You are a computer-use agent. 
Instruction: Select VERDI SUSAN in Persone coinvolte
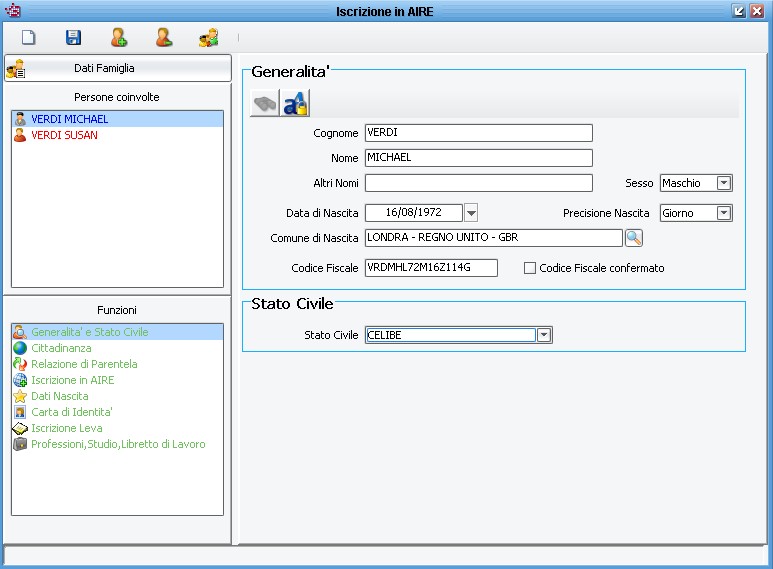point(64,135)
